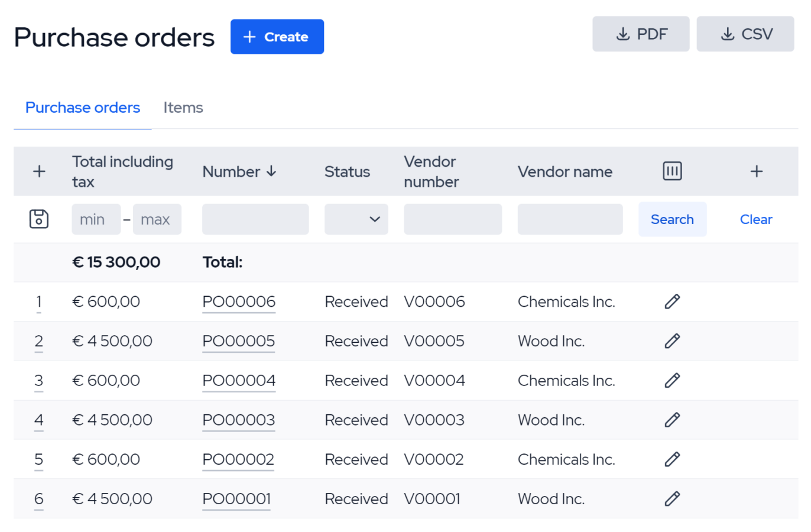
Task: Save the current filter preset
Action: coord(38,219)
